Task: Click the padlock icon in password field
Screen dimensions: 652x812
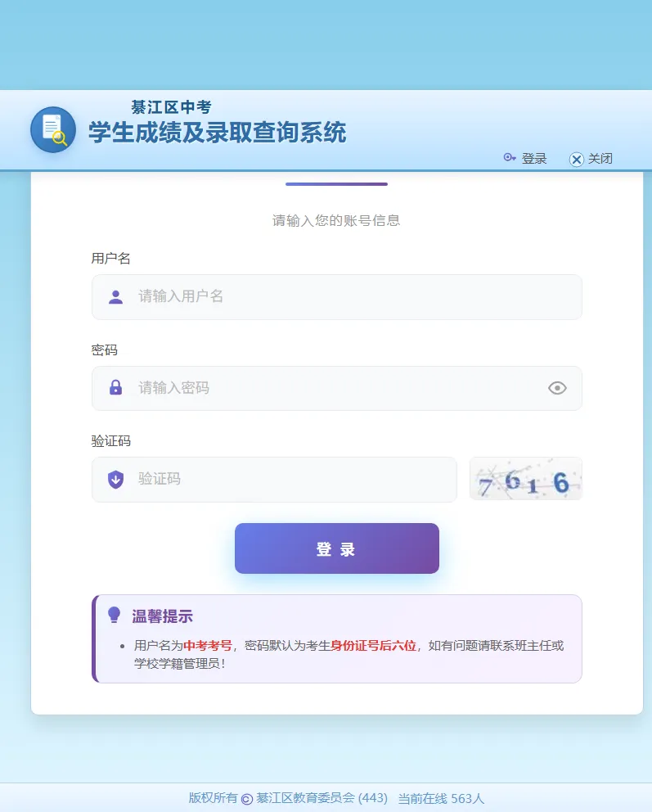Action: tap(116, 387)
